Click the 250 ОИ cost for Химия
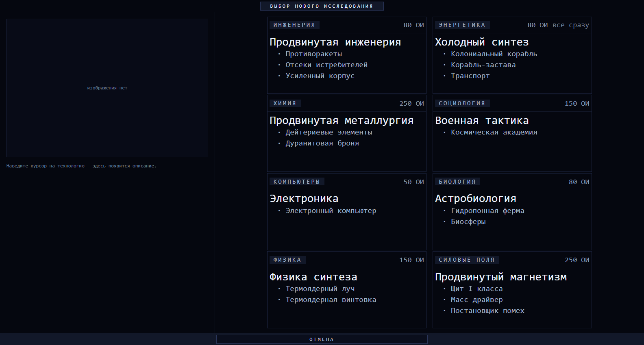 pos(411,103)
